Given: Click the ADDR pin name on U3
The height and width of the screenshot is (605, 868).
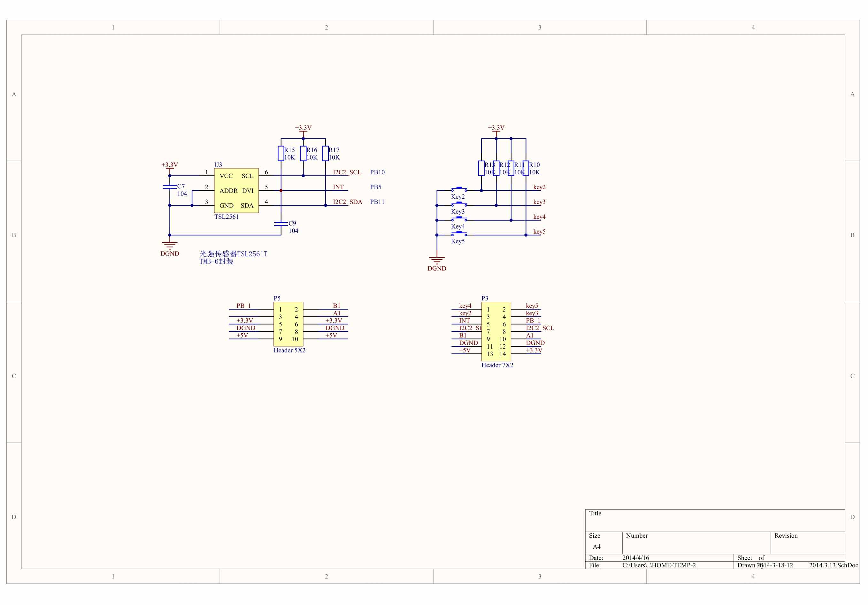Looking at the screenshot, I should tap(229, 191).
